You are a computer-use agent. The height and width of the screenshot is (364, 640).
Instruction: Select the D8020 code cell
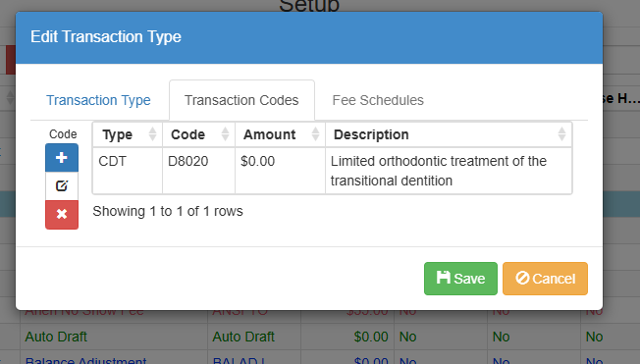199,171
